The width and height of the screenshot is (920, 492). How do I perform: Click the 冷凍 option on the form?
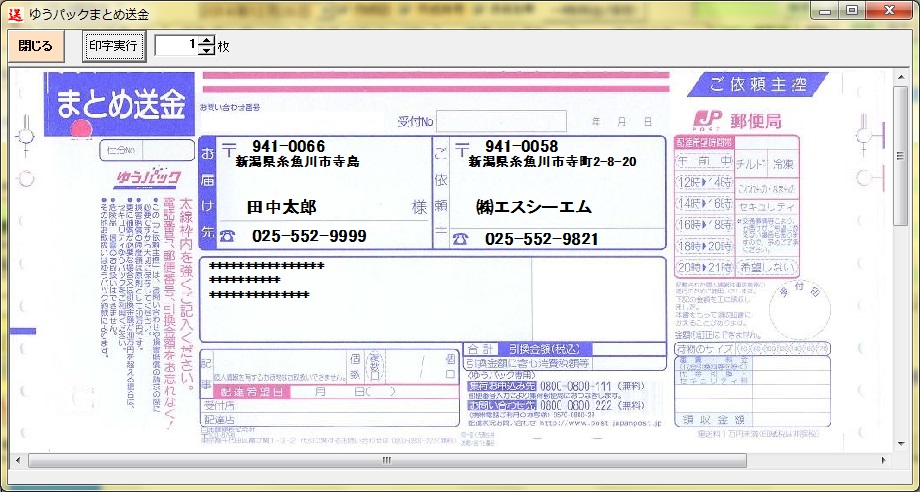(783, 164)
